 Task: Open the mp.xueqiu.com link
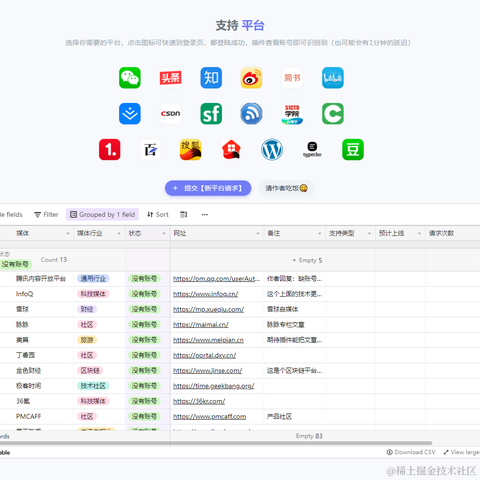click(x=208, y=309)
